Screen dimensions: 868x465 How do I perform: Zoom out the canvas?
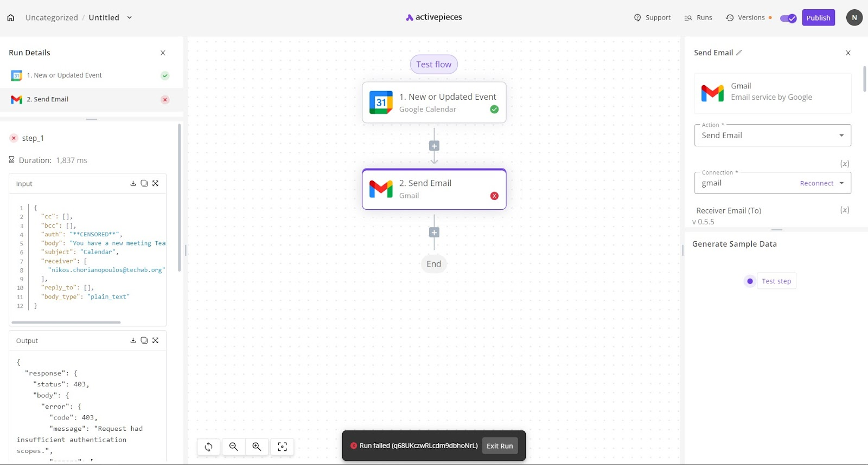coord(234,447)
